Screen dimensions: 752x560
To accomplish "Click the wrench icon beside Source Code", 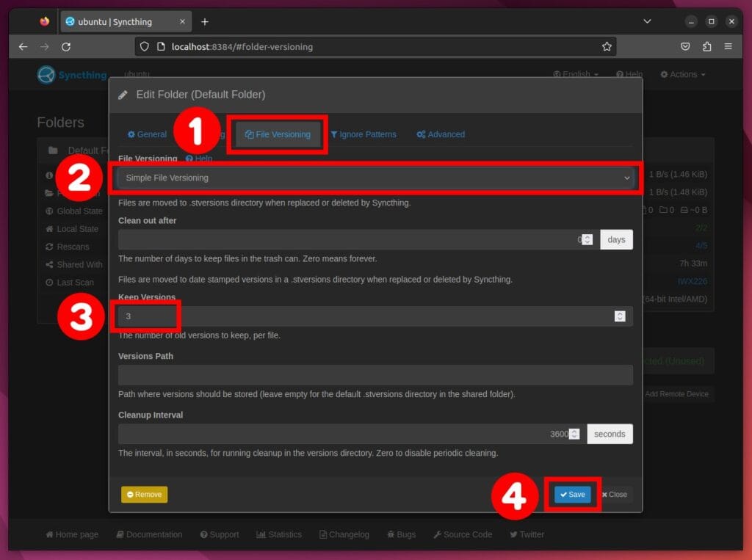I will [437, 534].
